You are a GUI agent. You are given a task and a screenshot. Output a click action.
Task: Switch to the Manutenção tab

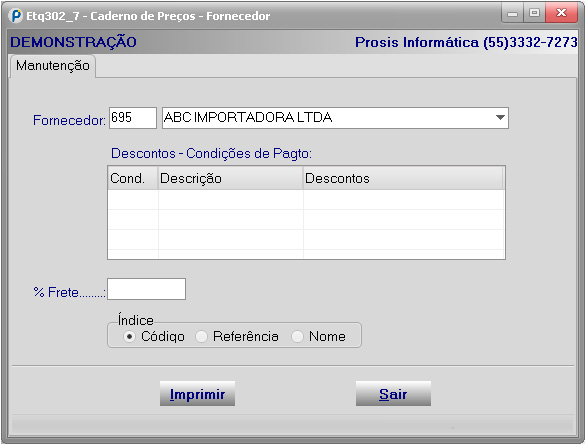point(53,66)
